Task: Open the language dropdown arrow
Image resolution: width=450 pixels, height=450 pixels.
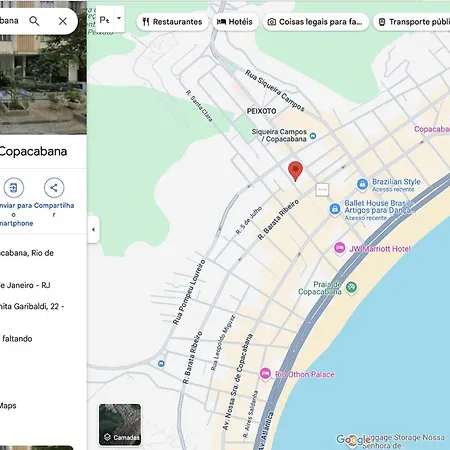Action: point(119,19)
